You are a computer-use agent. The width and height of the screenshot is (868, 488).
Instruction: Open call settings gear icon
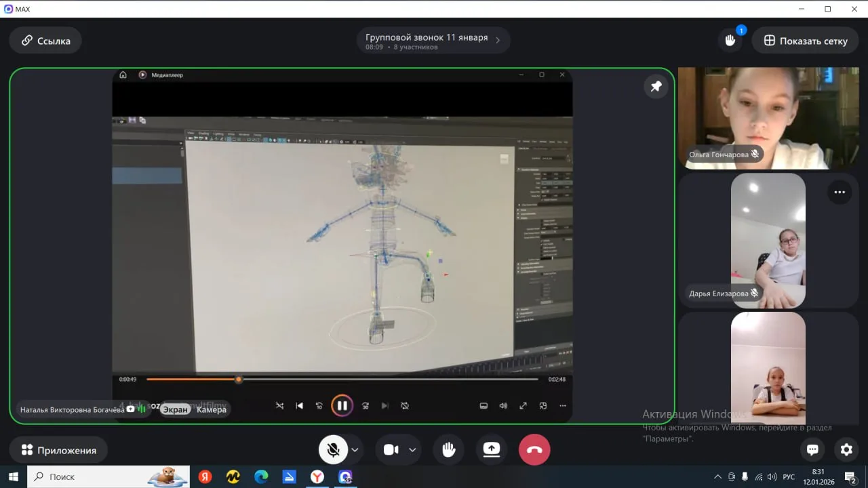pyautogui.click(x=846, y=449)
